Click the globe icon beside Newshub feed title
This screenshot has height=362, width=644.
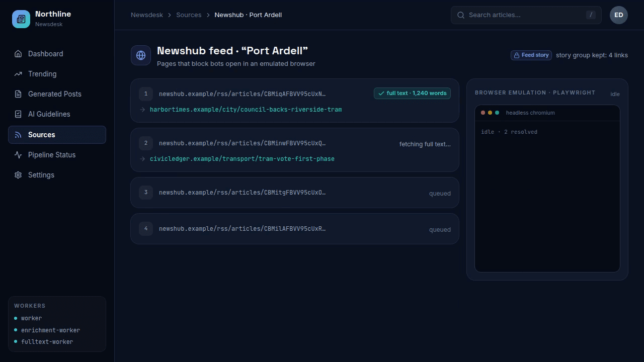click(x=141, y=55)
